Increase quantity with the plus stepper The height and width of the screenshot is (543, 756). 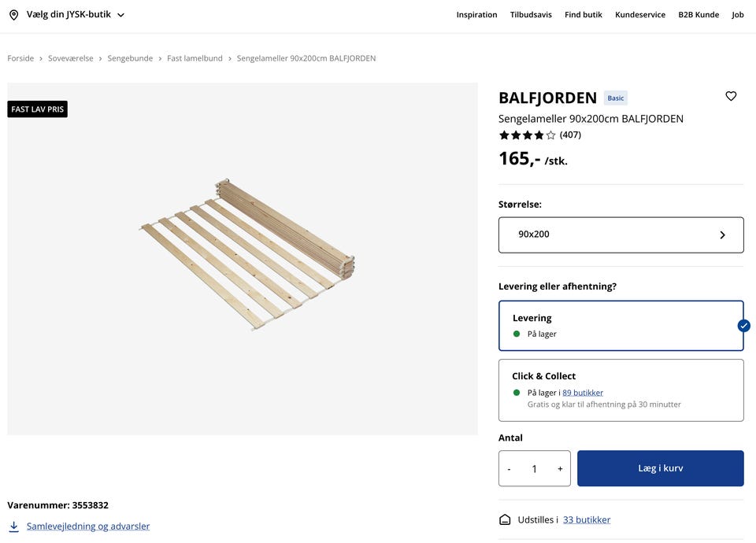coord(559,467)
